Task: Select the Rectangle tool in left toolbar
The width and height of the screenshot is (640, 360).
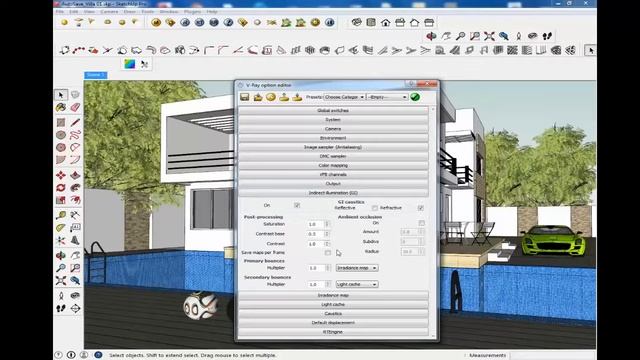Action: pos(61,122)
